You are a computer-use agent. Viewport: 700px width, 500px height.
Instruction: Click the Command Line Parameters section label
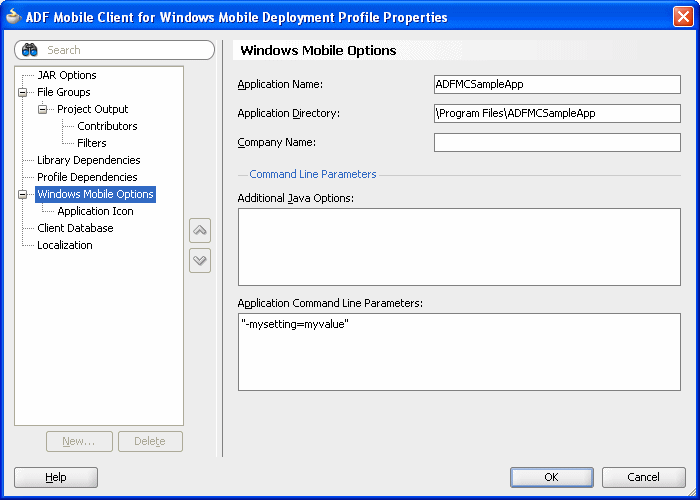point(312,174)
